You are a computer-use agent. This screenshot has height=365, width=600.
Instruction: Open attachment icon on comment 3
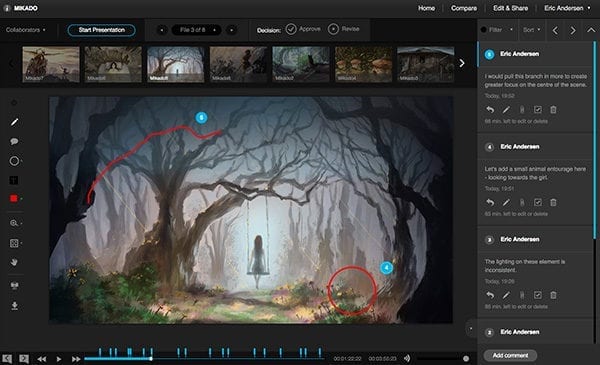tap(522, 295)
